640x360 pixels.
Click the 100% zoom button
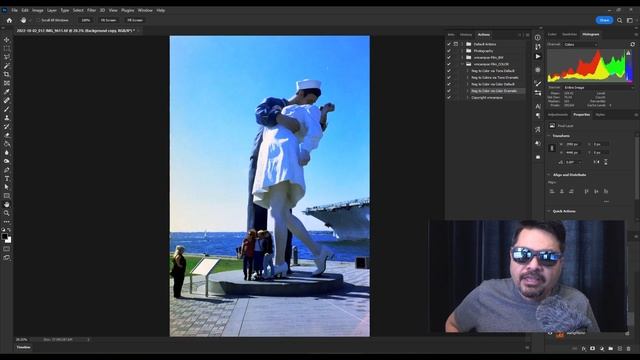(x=85, y=20)
